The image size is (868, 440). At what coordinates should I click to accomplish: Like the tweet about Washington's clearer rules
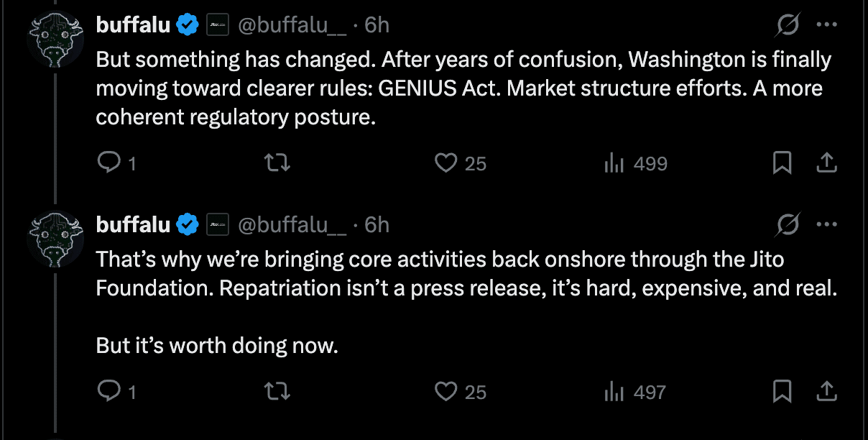(461, 164)
